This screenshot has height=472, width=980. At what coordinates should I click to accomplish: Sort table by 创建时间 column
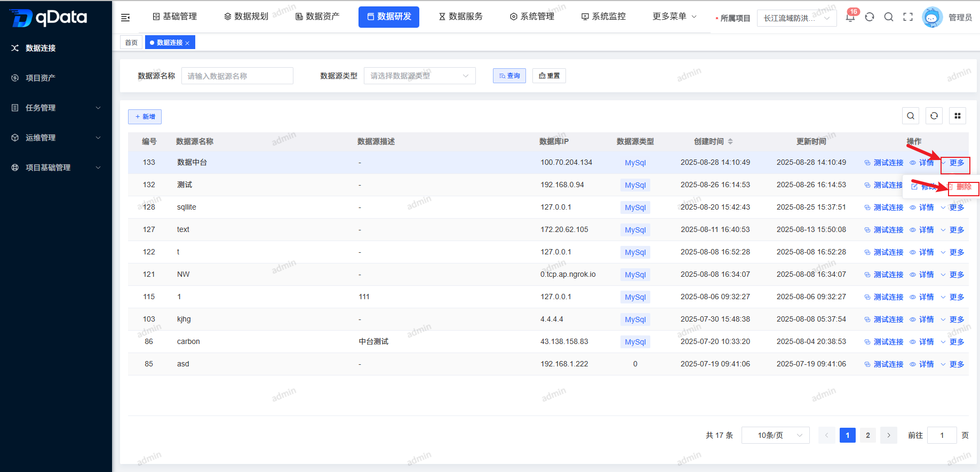coord(730,141)
